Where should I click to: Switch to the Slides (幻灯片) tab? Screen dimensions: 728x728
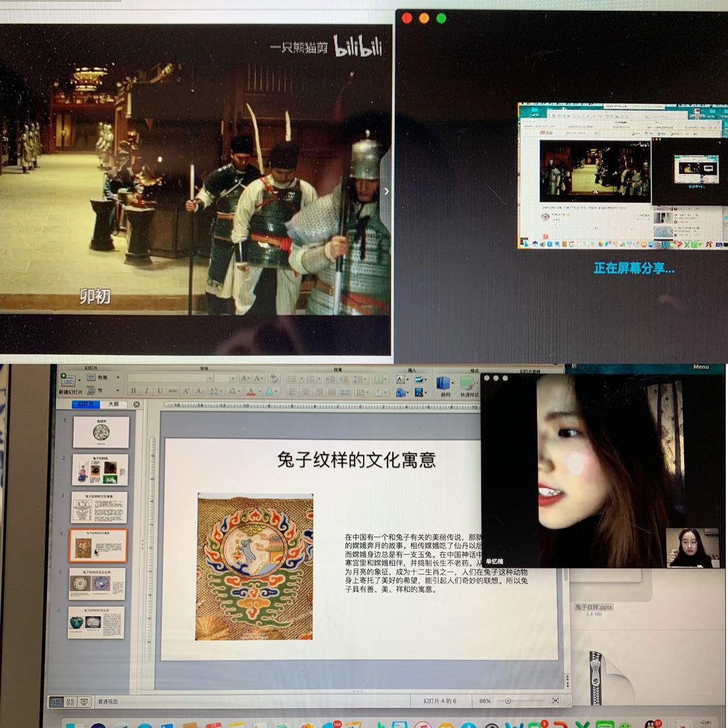click(86, 404)
